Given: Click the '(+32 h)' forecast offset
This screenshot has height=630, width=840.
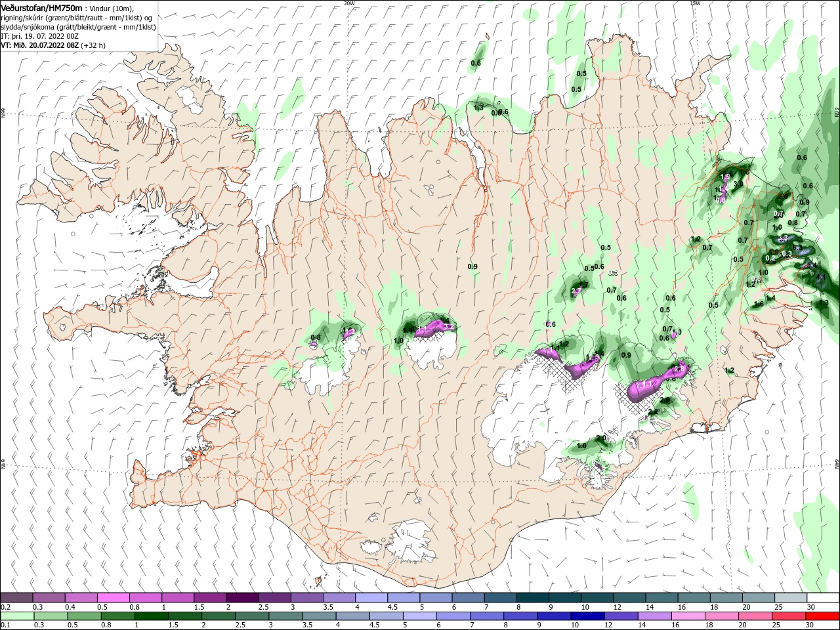Looking at the screenshot, I should tap(94, 45).
